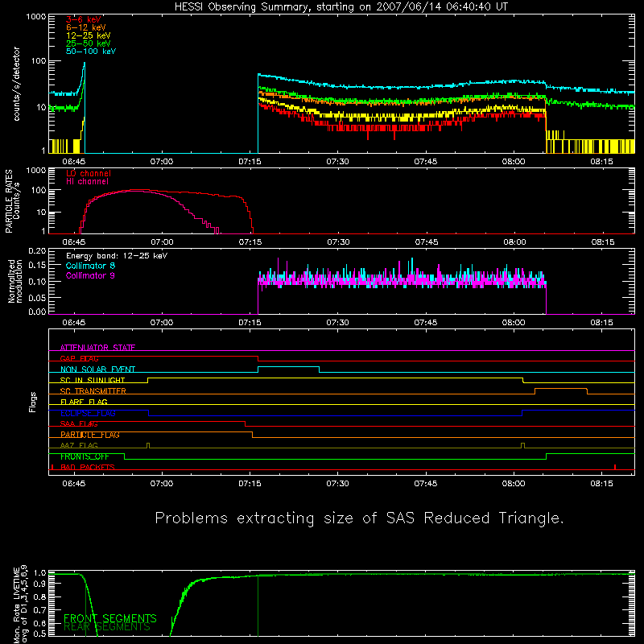
Task: Click the SAA_FLAG label
Action: [x=79, y=424]
